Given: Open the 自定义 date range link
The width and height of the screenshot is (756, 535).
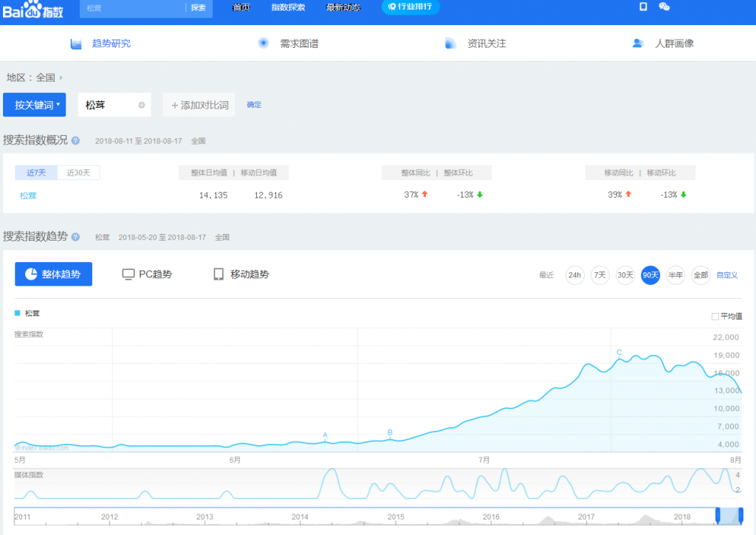Looking at the screenshot, I should (x=727, y=275).
